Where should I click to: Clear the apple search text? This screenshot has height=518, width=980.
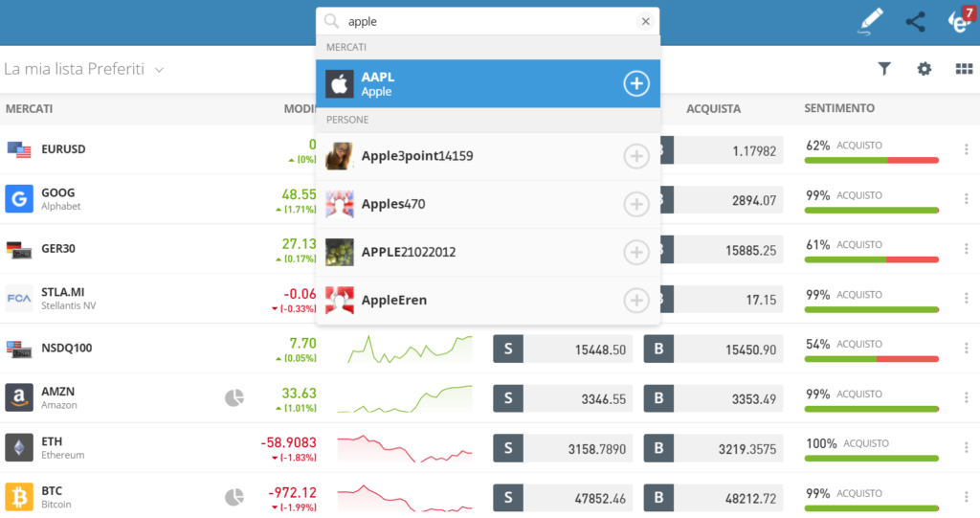(x=645, y=21)
